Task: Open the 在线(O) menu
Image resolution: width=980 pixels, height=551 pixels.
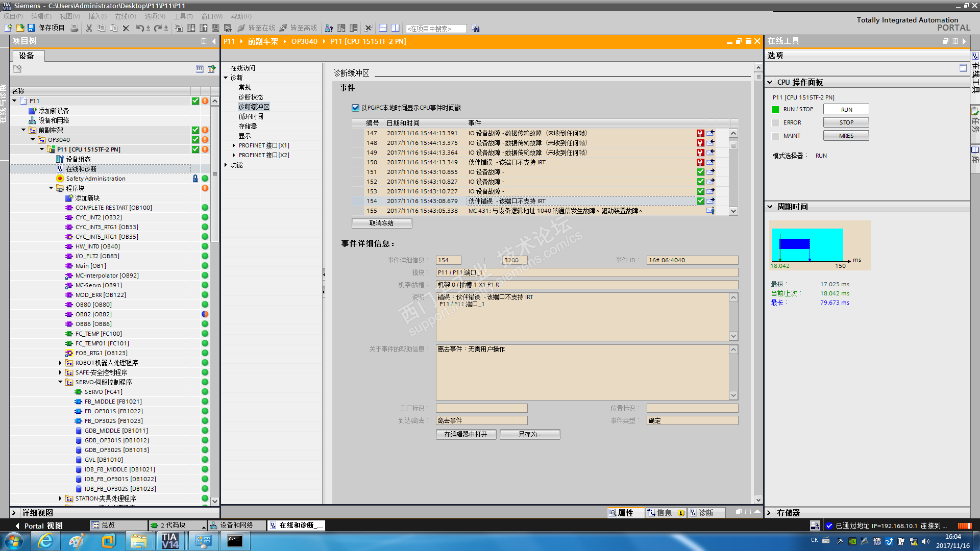Action: click(x=125, y=16)
